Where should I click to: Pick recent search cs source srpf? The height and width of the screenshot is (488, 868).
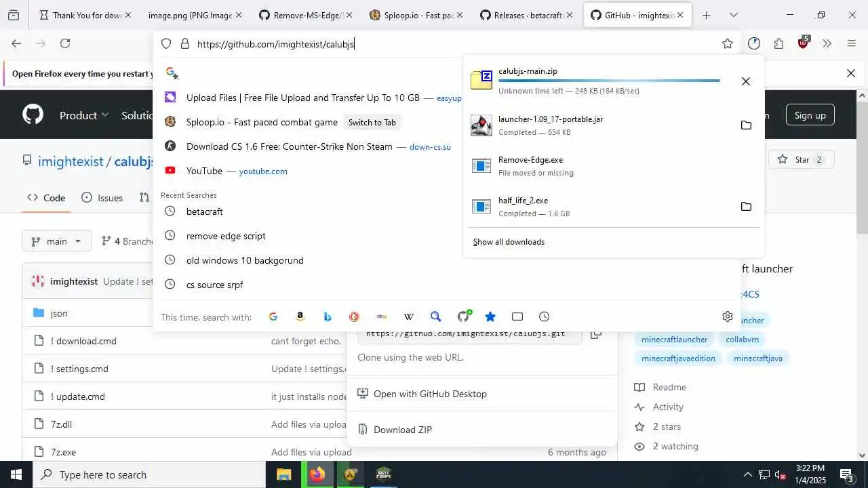(x=215, y=285)
